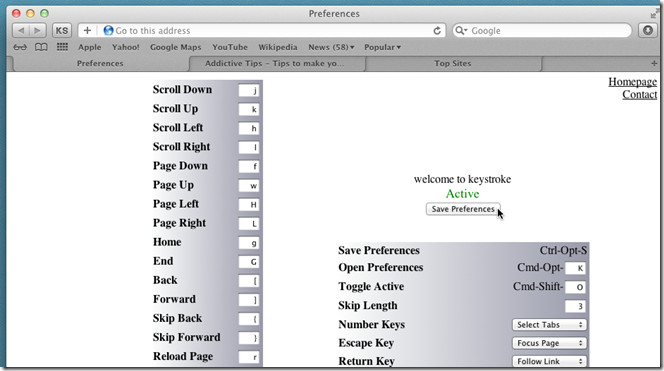664x371 pixels.
Task: Click the Page Right key field
Action: click(249, 224)
